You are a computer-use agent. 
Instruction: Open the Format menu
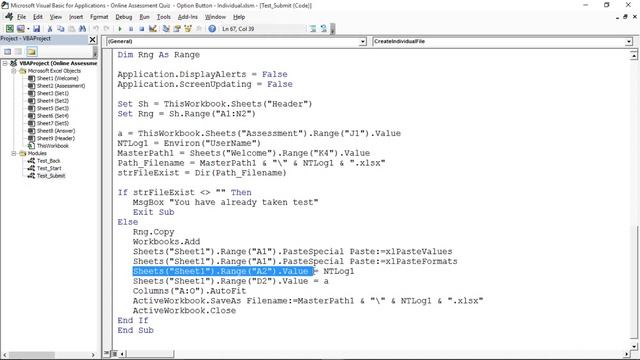click(99, 17)
